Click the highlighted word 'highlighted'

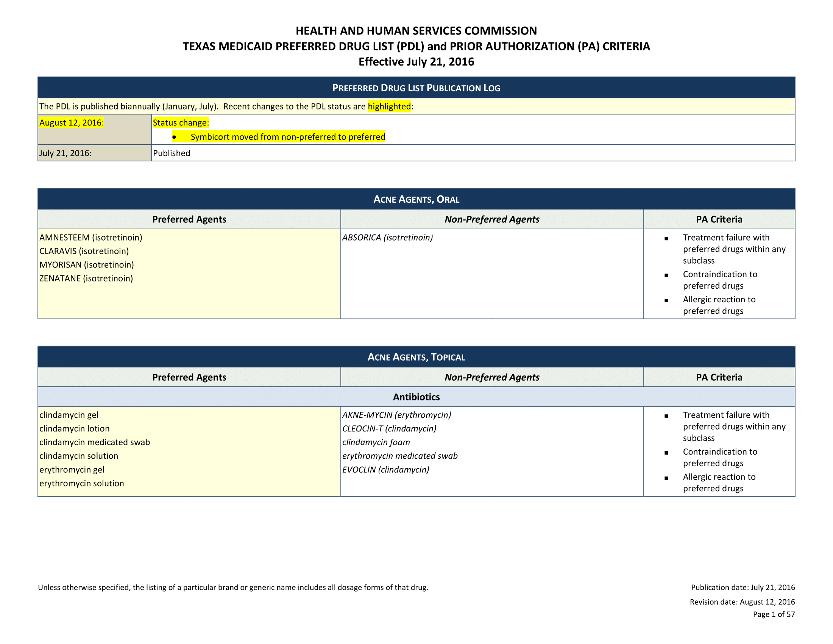389,106
